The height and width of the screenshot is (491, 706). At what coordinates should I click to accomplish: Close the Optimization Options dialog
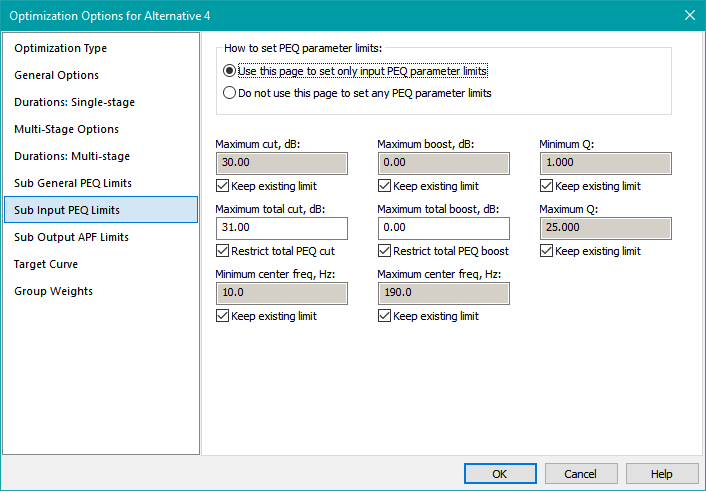689,15
